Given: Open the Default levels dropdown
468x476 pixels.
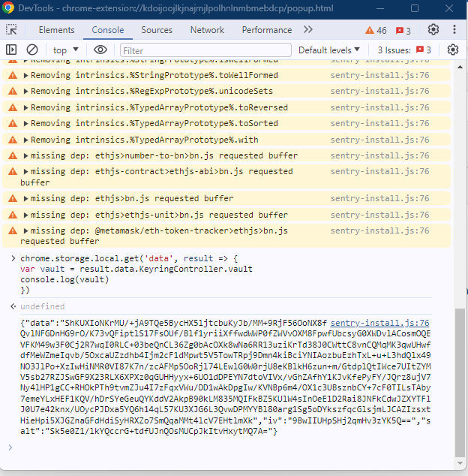Looking at the screenshot, I should click(329, 50).
